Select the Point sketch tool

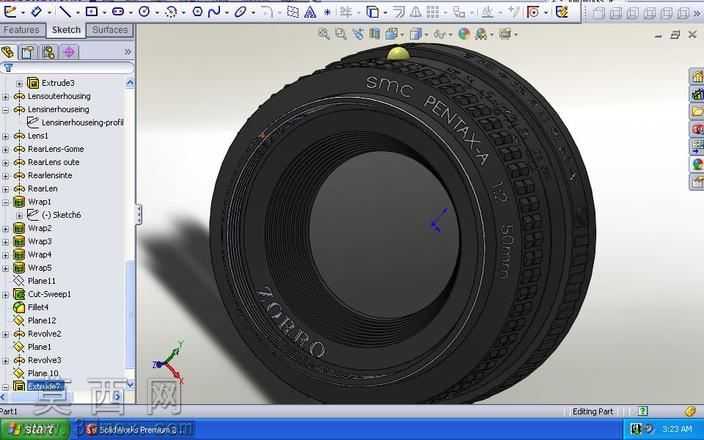(327, 12)
